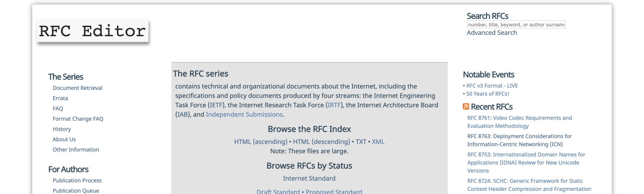Open the RFC v3 Format - LIVE event
644x194 pixels.
(x=492, y=86)
